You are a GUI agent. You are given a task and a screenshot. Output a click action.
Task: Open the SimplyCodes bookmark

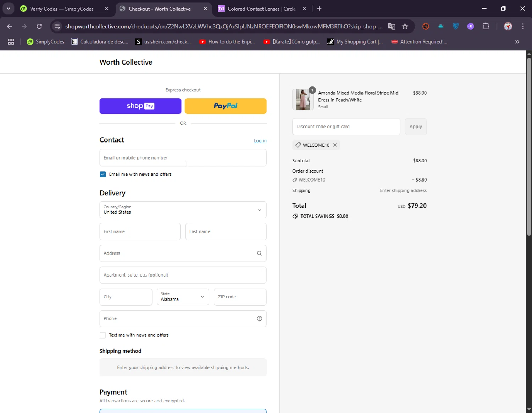[46, 42]
